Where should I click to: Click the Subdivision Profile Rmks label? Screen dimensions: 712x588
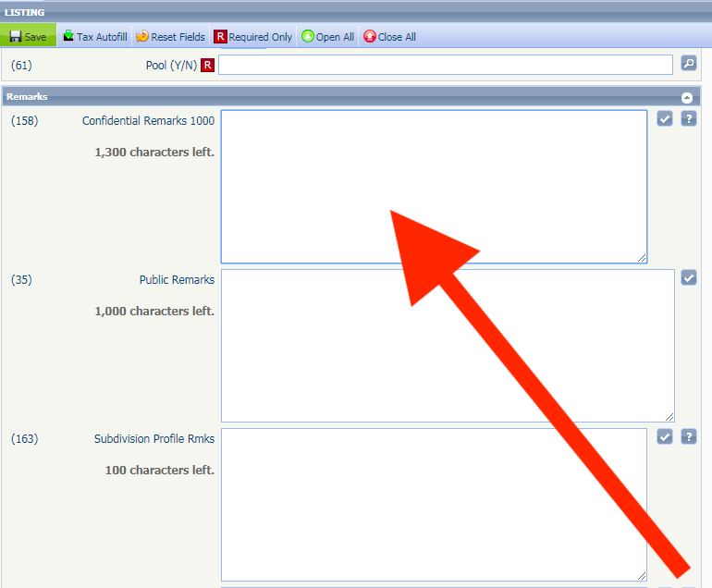[153, 438]
